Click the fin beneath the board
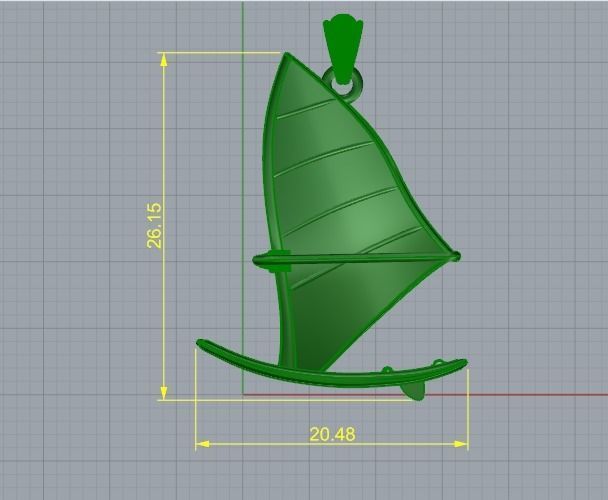Image resolution: width=608 pixels, height=500 pixels. [413, 391]
